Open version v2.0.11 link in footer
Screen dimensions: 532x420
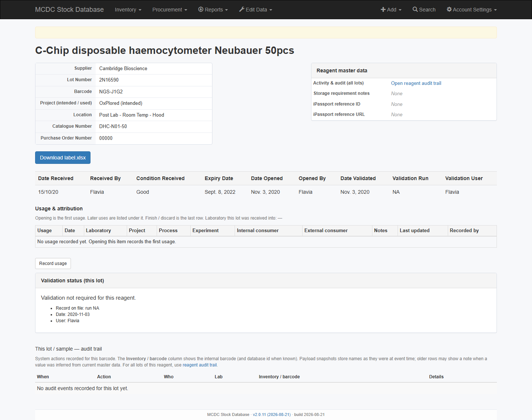click(272, 414)
